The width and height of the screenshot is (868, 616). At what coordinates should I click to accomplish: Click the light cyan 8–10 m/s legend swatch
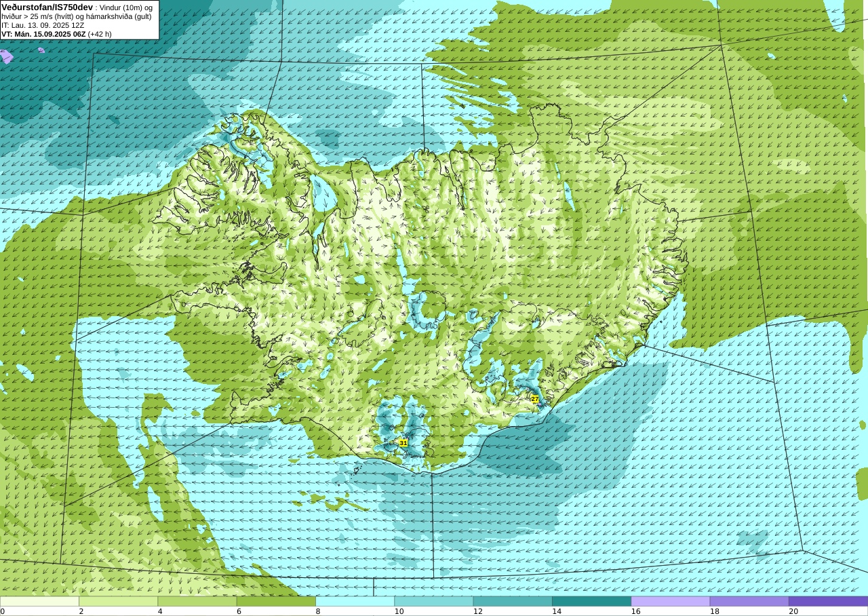click(x=355, y=601)
